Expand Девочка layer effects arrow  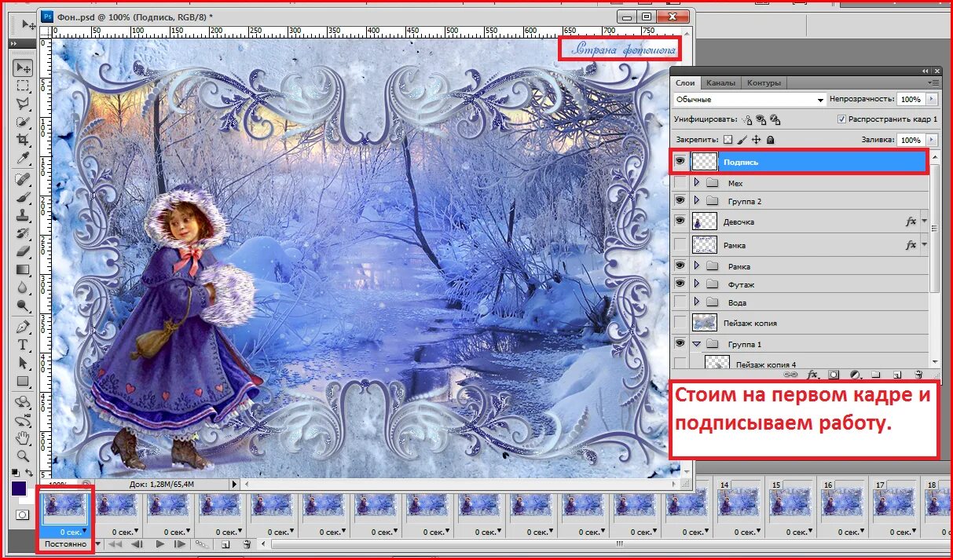(924, 221)
